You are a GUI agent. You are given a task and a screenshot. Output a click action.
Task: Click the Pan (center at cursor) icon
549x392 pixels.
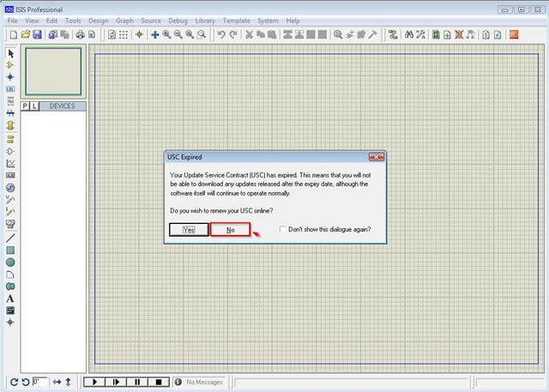[x=154, y=34]
